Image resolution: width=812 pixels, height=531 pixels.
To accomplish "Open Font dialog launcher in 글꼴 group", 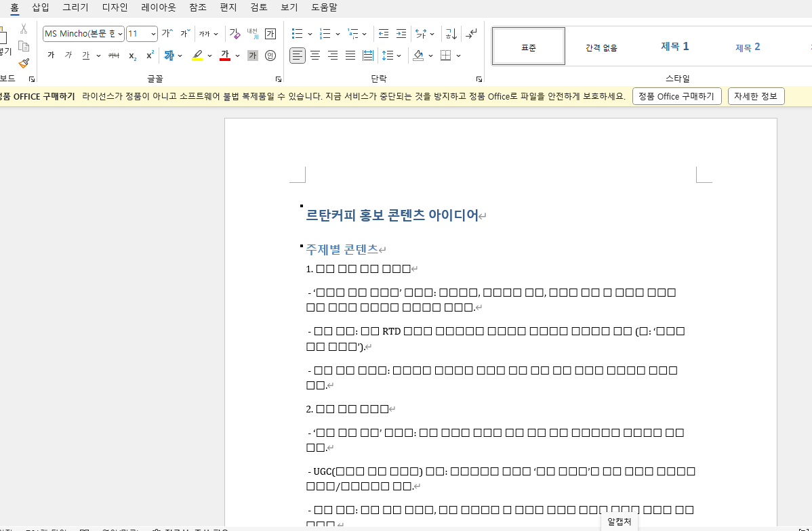I will (x=279, y=79).
